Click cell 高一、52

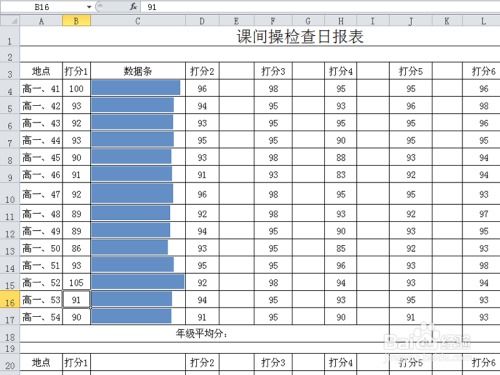point(41,282)
